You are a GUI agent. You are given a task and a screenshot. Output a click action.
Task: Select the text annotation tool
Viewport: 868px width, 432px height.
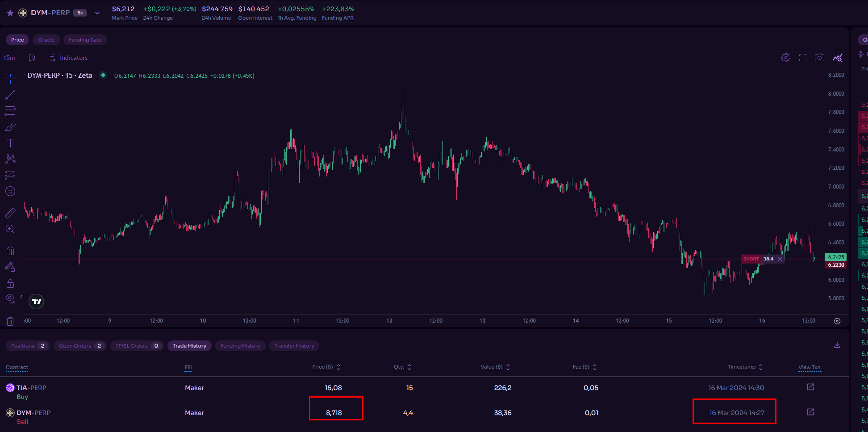10,143
